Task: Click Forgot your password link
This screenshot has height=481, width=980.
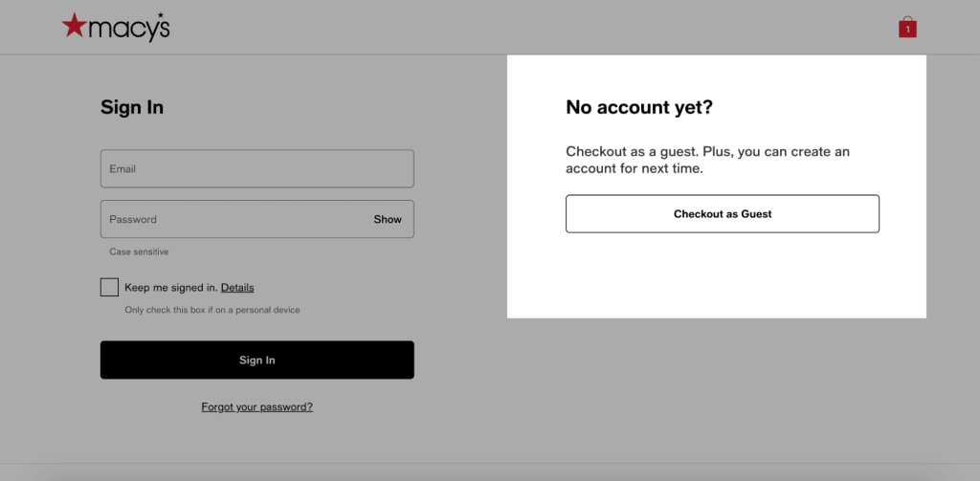Action: [x=256, y=406]
